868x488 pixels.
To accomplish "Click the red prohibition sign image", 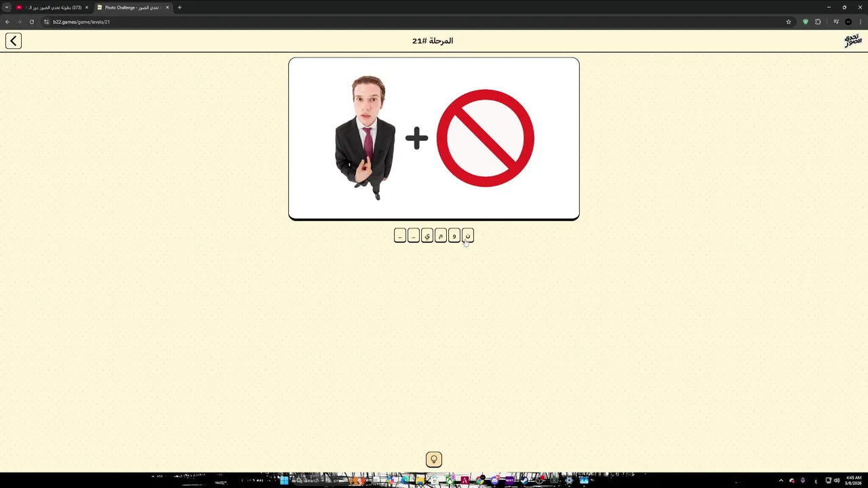I will (x=486, y=138).
